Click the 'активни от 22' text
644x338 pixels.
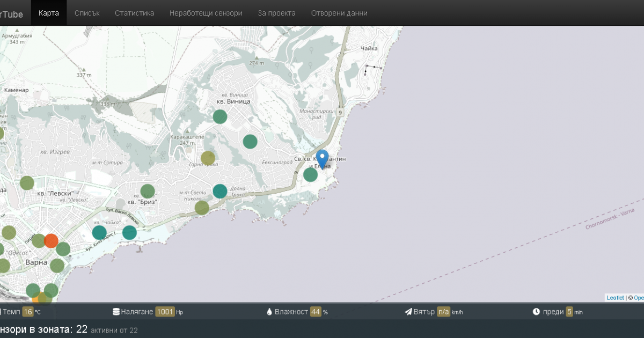coord(114,330)
